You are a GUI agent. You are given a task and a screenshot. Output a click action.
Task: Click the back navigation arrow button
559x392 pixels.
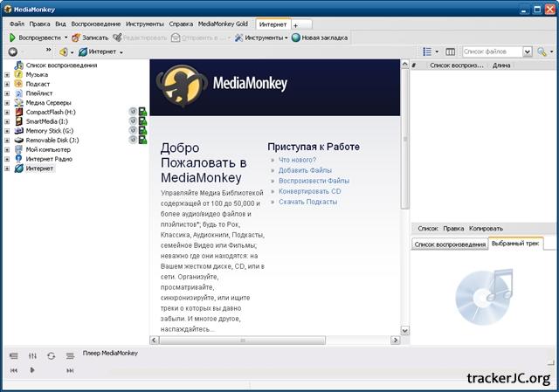(x=12, y=52)
